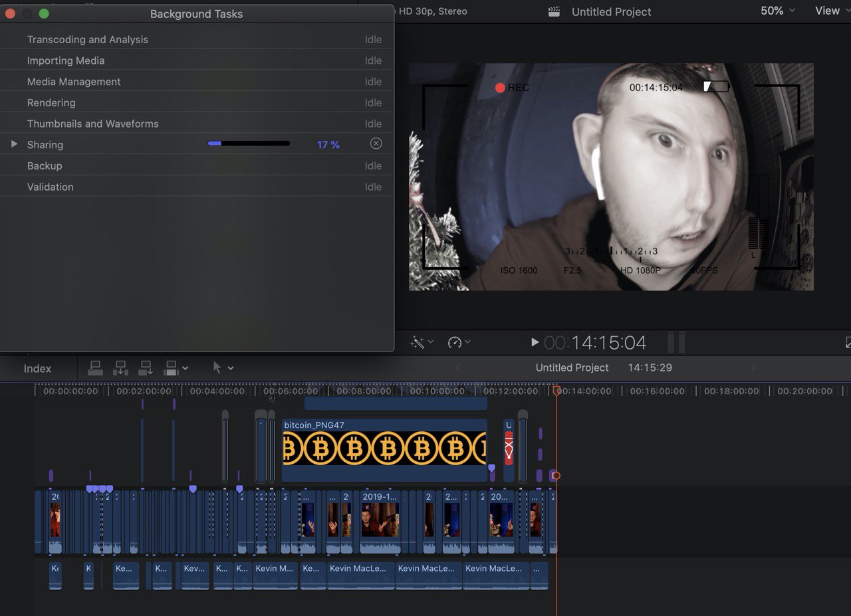Open the edit mode dropdown chevron
The height and width of the screenshot is (616, 851).
pyautogui.click(x=185, y=369)
